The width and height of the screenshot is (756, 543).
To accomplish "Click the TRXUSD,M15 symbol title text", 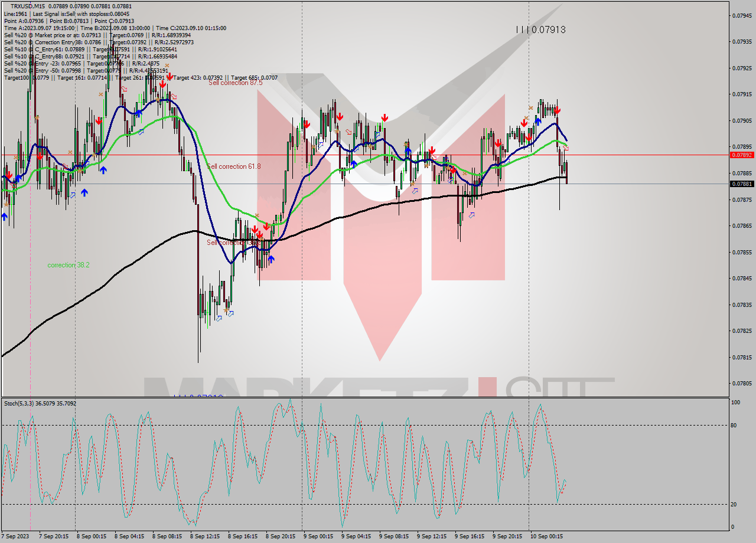I will point(28,6).
